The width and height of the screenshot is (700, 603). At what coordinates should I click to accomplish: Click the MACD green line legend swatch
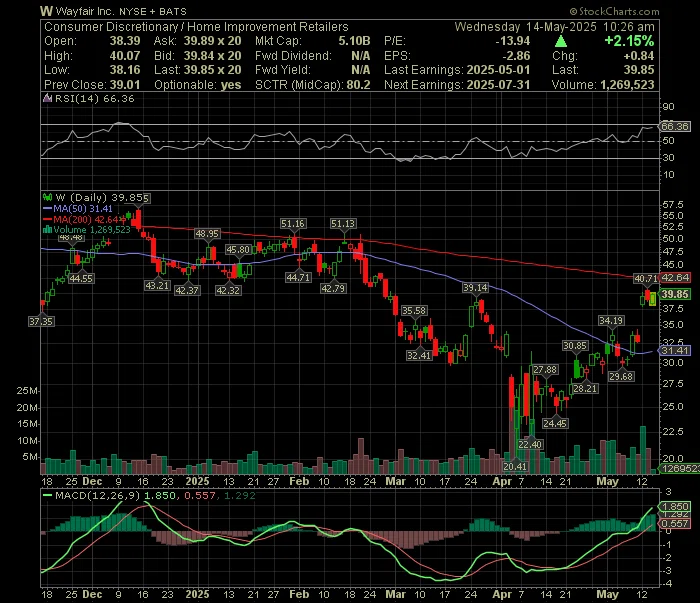(47, 495)
